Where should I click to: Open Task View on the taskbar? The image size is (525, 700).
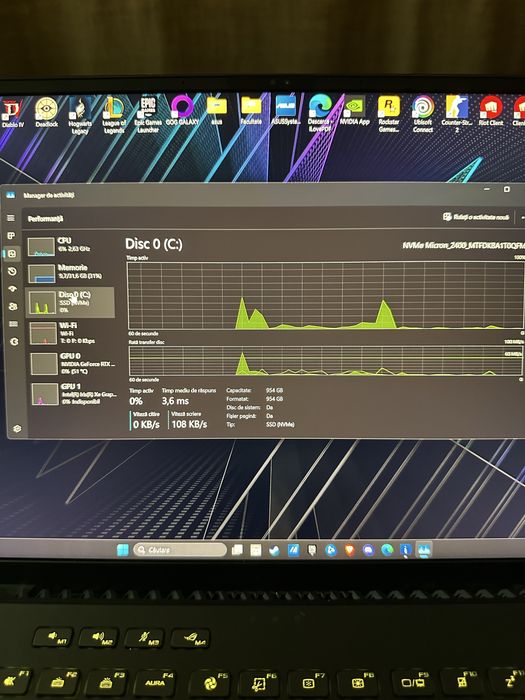click(237, 550)
